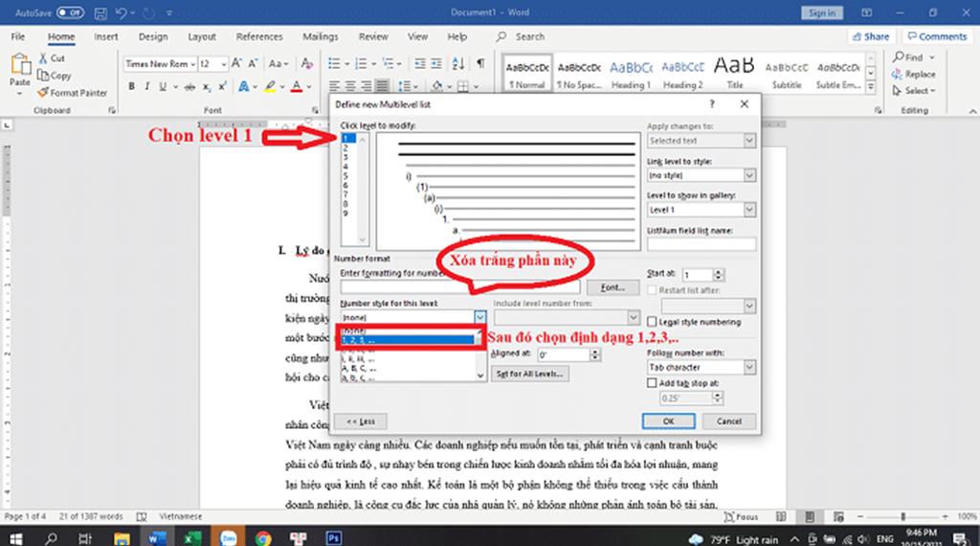Undo the last action

(122, 12)
